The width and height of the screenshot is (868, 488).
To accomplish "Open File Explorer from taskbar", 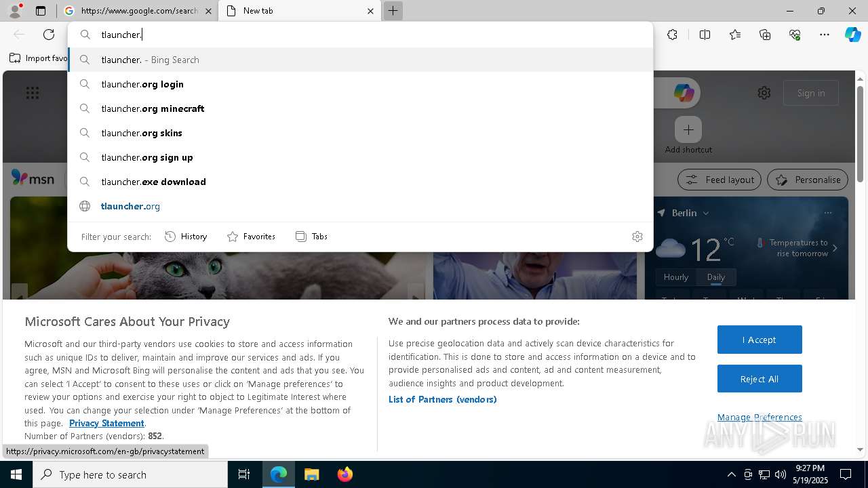I will 311,474.
